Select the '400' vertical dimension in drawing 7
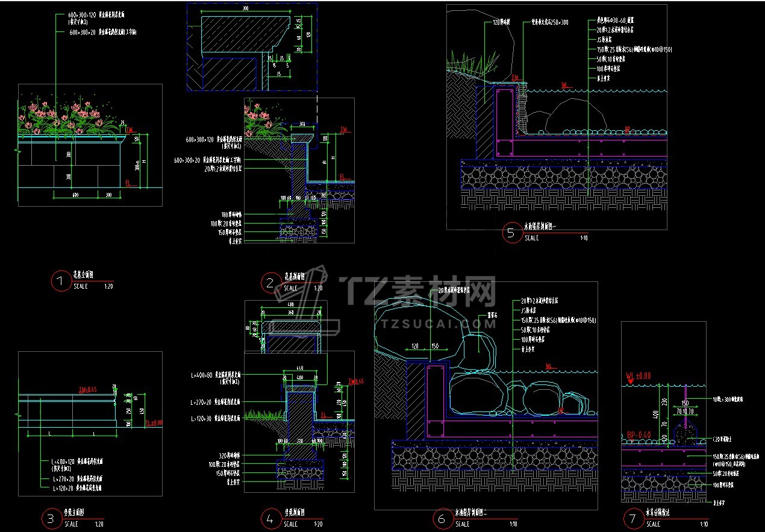This screenshot has height=532, width=765. tap(654, 415)
